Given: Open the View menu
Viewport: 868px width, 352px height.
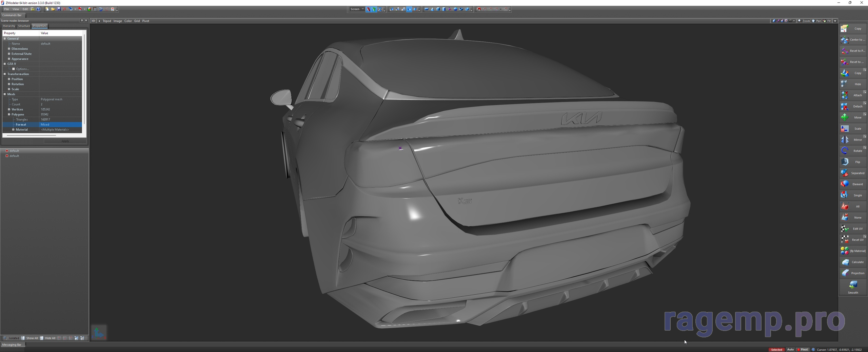Looking at the screenshot, I should click(x=16, y=9).
